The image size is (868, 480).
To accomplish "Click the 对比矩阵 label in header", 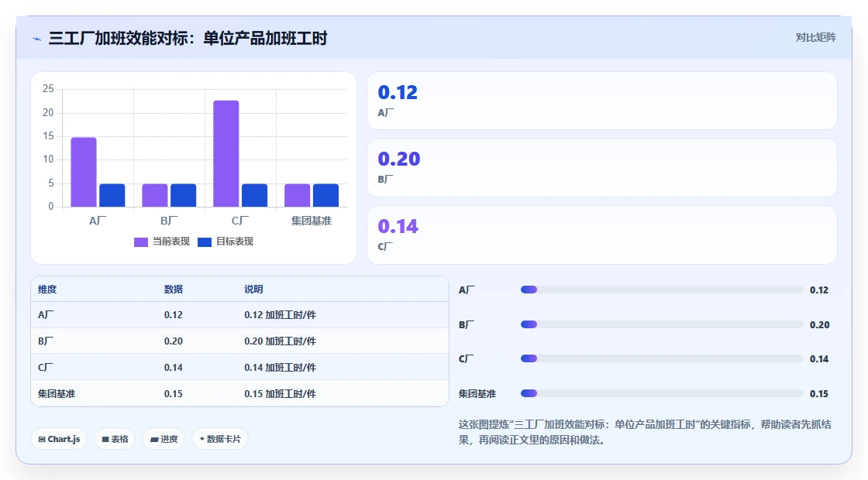I will point(815,38).
